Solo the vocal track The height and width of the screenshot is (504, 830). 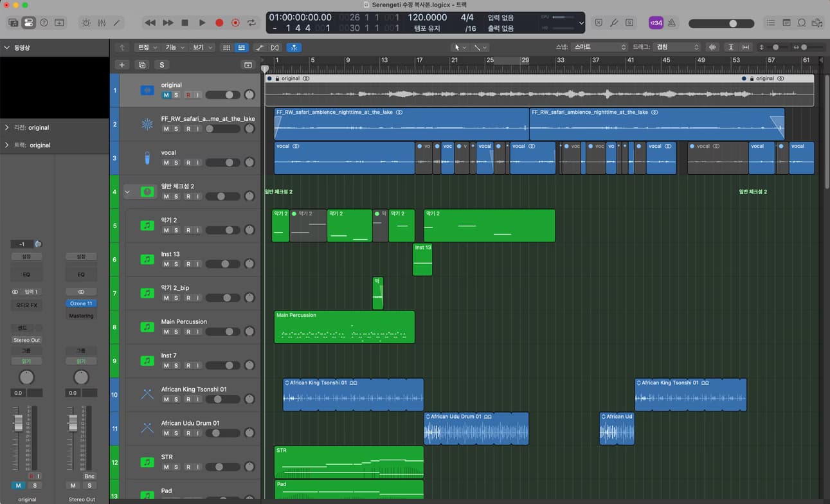tap(176, 163)
